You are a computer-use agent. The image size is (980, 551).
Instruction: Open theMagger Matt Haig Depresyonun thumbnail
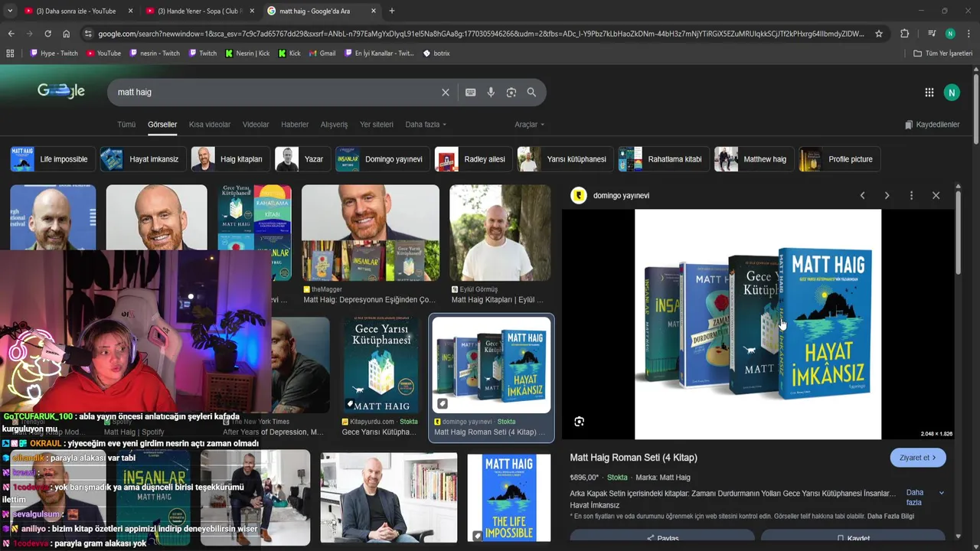pos(371,233)
